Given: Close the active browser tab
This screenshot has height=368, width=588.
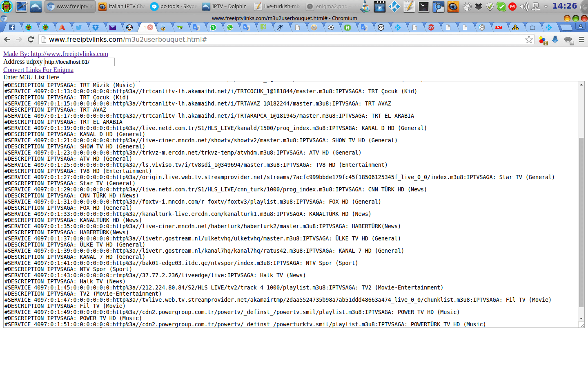Looking at the screenshot, I should [150, 27].
